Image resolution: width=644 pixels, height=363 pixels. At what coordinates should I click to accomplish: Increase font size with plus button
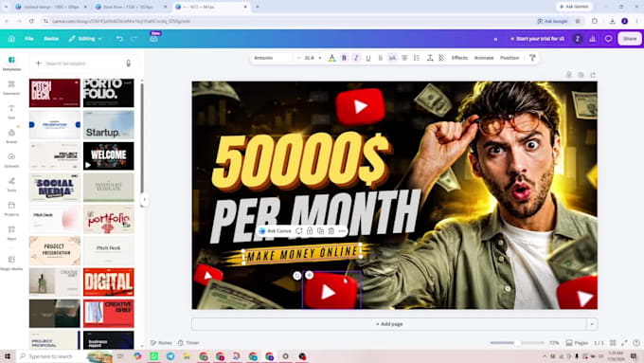click(320, 58)
